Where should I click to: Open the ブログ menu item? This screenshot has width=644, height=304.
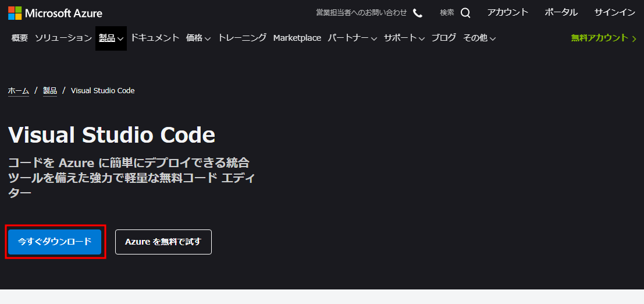pos(443,38)
